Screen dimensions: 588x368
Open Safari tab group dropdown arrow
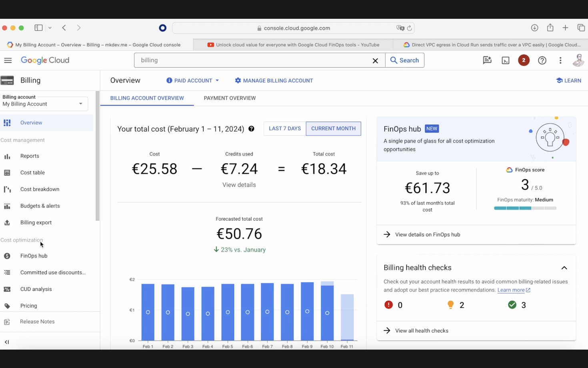tap(50, 28)
